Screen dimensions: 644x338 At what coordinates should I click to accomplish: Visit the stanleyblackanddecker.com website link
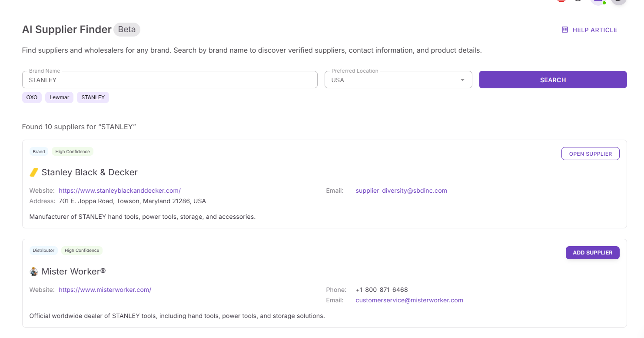[120, 191]
